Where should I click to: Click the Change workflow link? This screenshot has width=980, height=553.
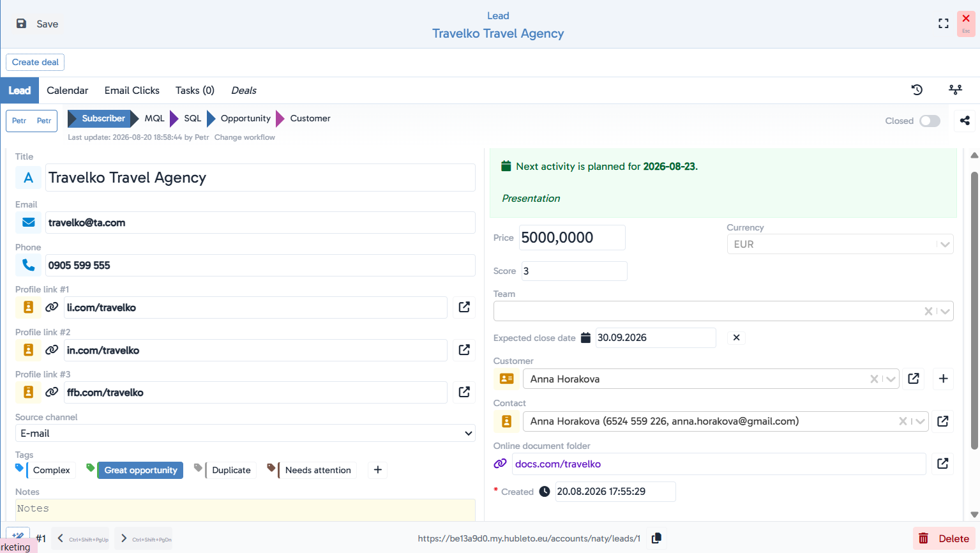pos(245,137)
